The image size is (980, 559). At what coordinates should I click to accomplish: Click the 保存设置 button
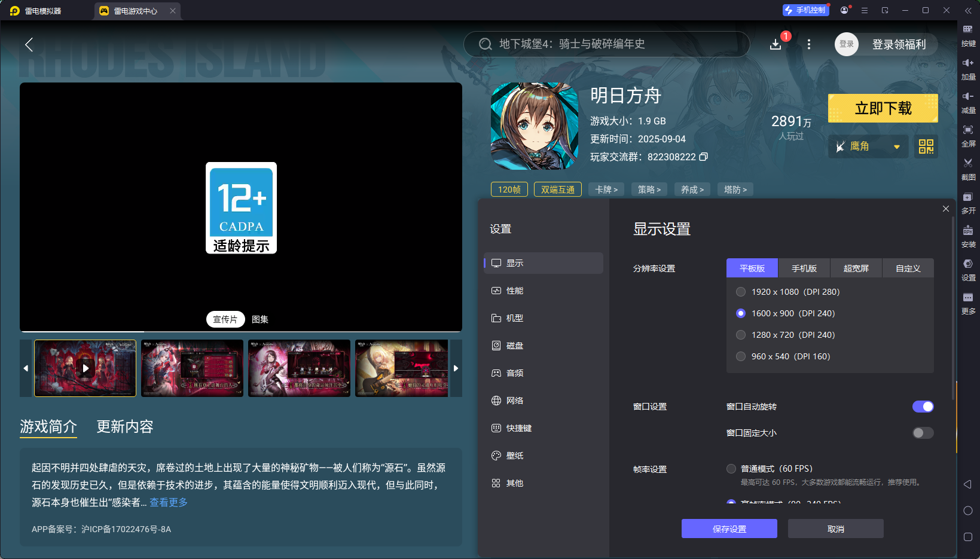click(729, 529)
